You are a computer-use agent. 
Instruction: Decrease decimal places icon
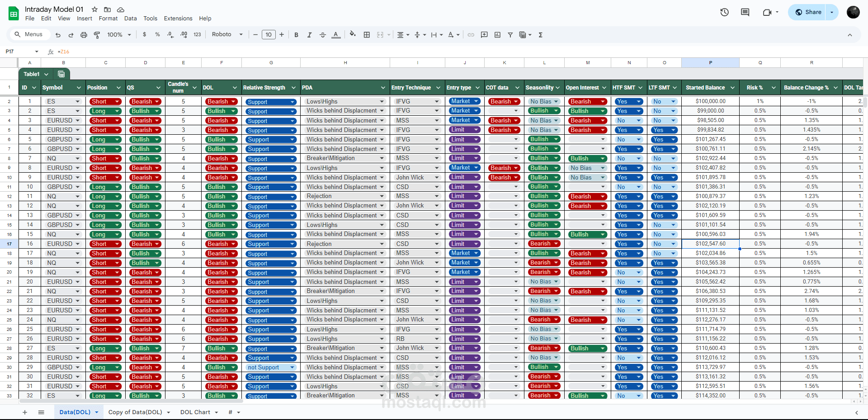pyautogui.click(x=170, y=34)
